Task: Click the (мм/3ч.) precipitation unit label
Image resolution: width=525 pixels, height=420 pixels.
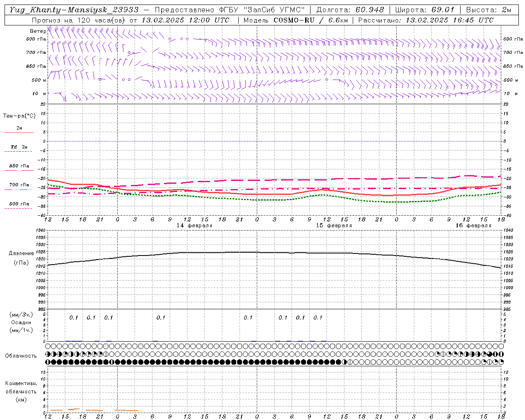Action: pyautogui.click(x=21, y=315)
